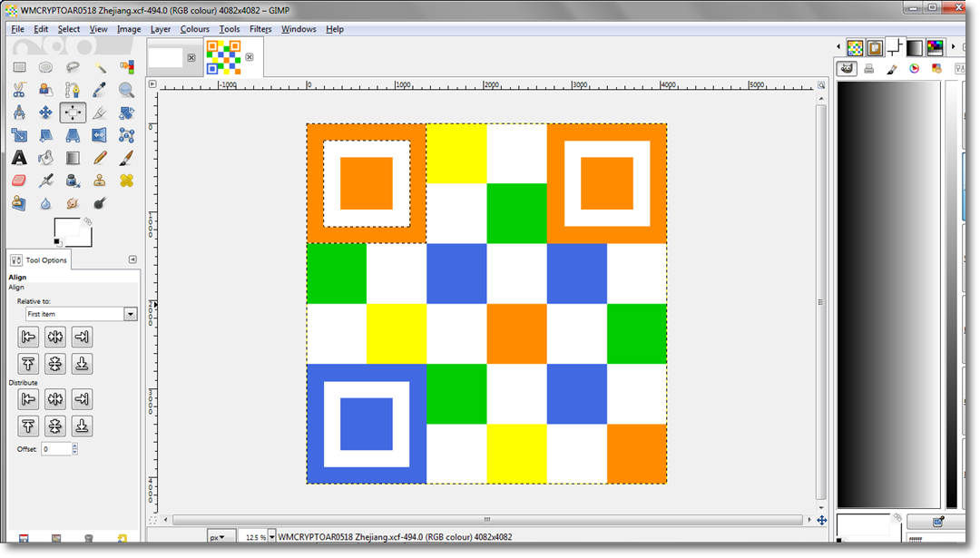This screenshot has height=558, width=980.
Task: Switch to the Gradients tab in right dock
Action: (915, 47)
